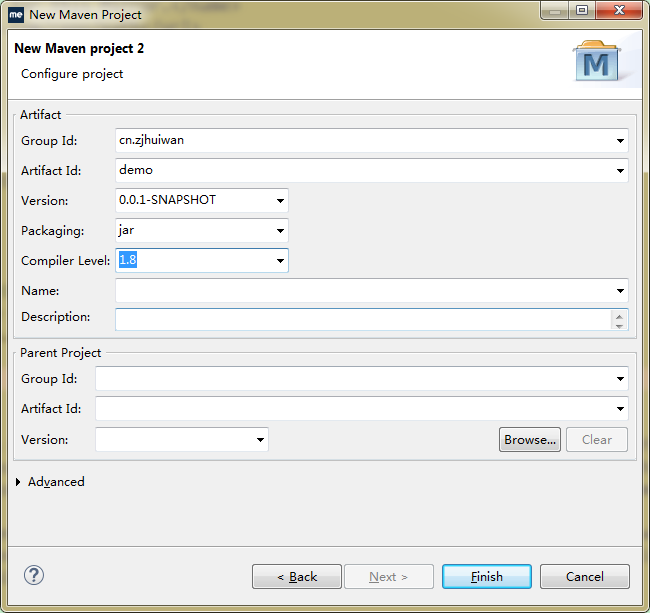Image resolution: width=650 pixels, height=613 pixels.
Task: Click the 'Parent Project' group label
Action: coord(61,353)
